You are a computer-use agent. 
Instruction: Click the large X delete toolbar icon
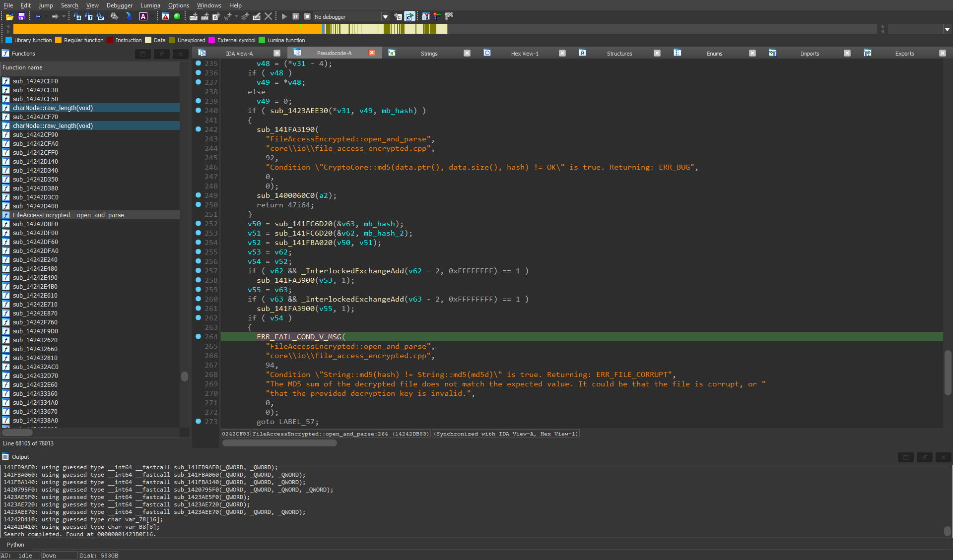[x=269, y=16]
